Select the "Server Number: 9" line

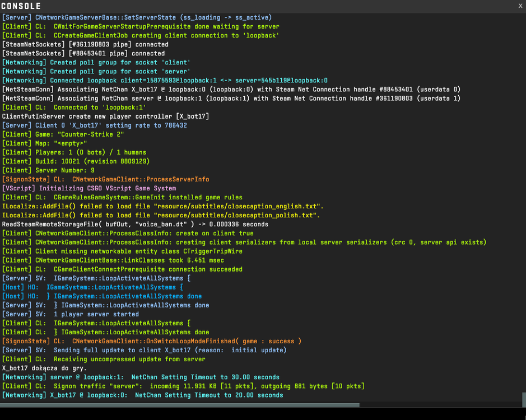pyautogui.click(x=48, y=170)
